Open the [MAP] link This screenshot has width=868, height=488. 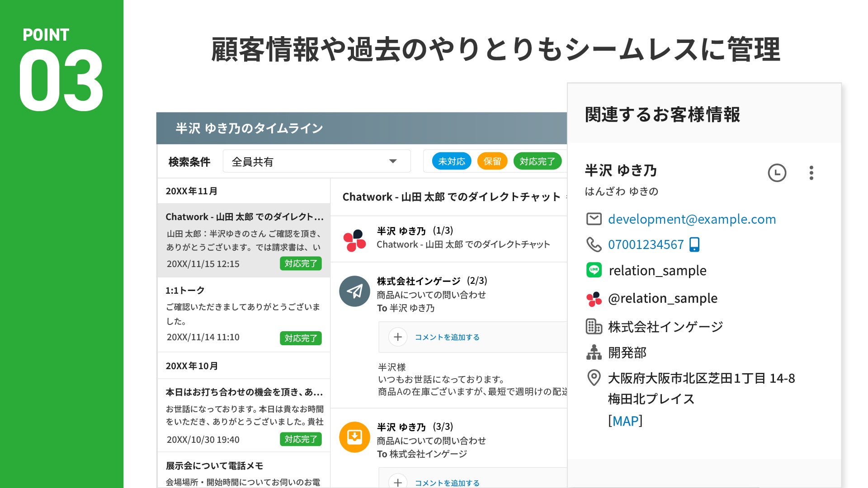pyautogui.click(x=625, y=421)
